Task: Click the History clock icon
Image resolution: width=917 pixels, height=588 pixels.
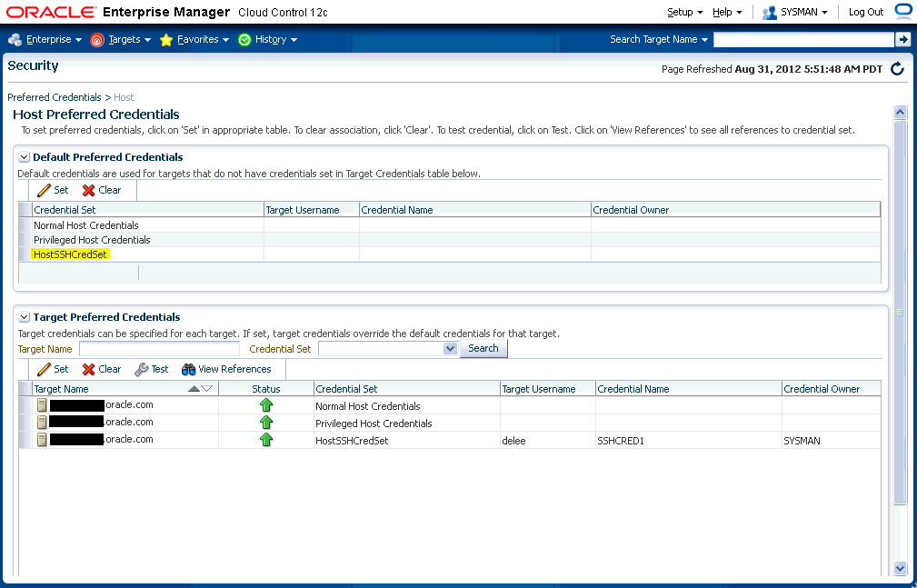Action: [244, 40]
